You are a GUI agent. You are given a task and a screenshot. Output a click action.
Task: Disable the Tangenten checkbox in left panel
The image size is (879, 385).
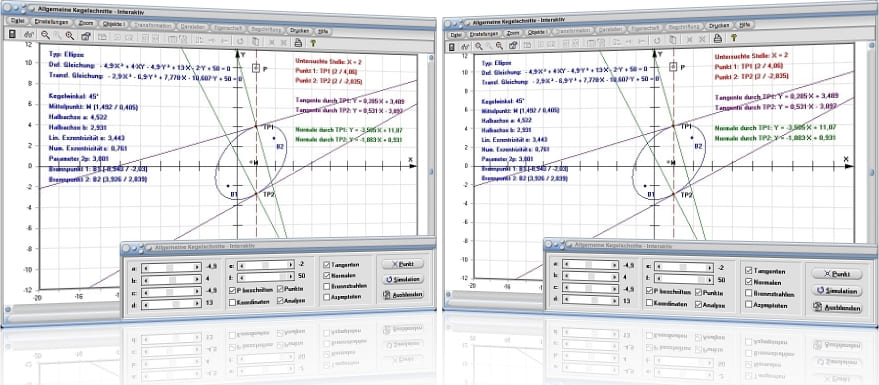point(327,264)
